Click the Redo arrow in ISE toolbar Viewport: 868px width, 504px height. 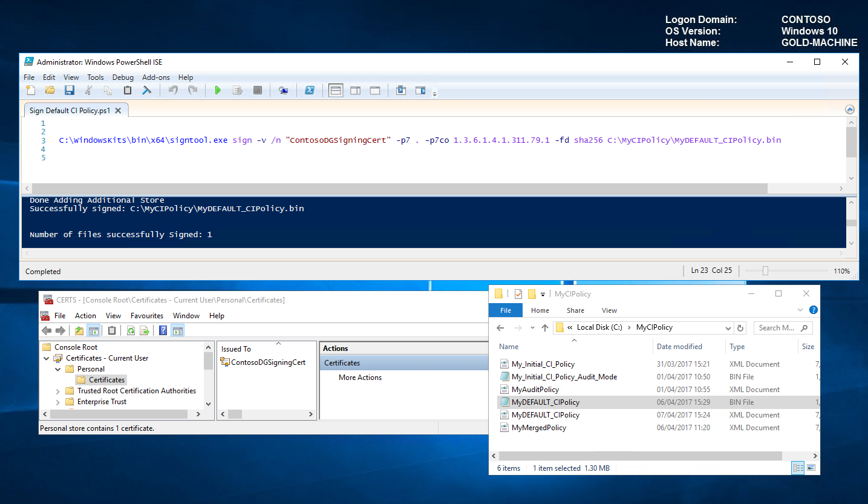193,91
